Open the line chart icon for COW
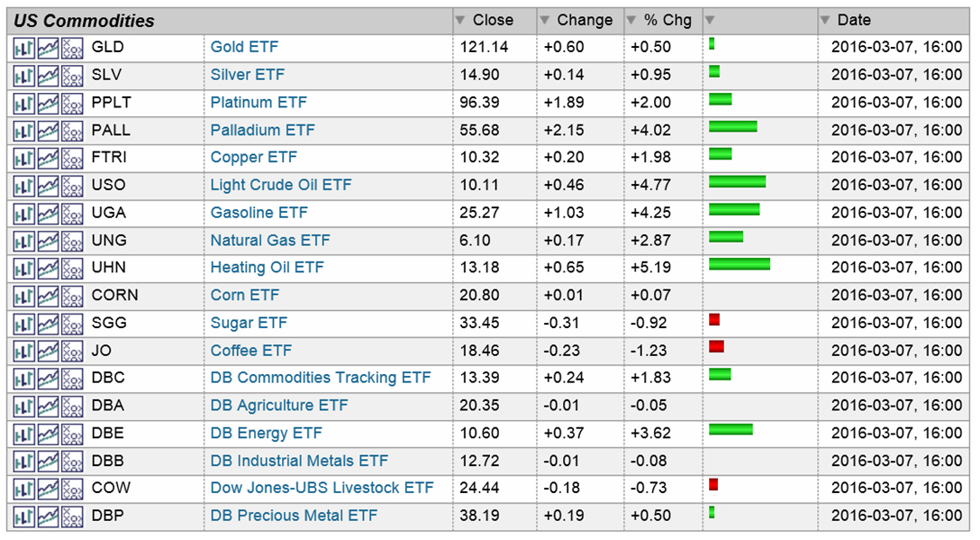Viewport: 980px width, 540px height. (x=48, y=489)
